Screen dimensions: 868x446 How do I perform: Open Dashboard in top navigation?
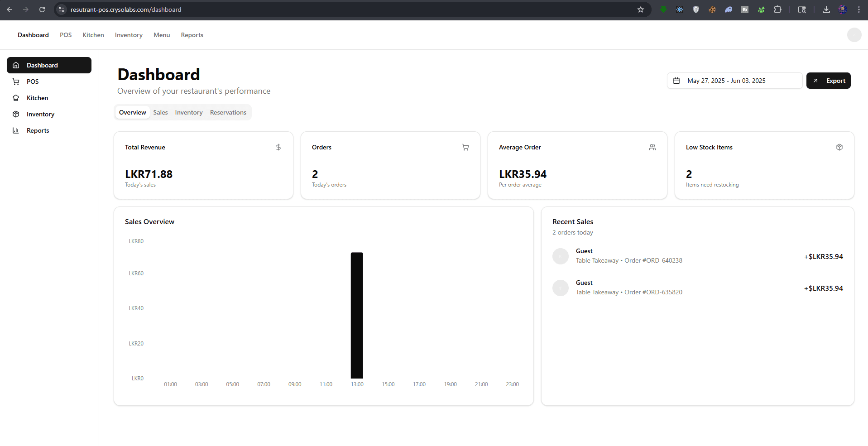click(33, 35)
